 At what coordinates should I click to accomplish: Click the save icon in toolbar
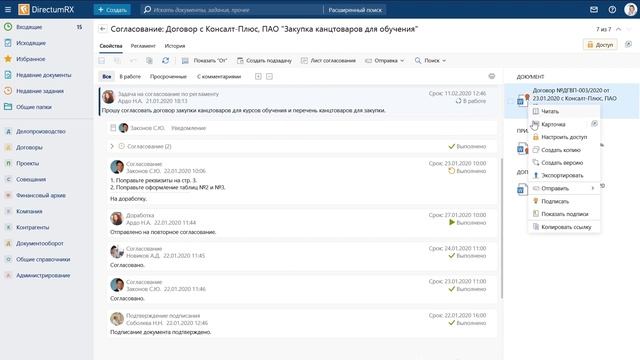[102, 60]
